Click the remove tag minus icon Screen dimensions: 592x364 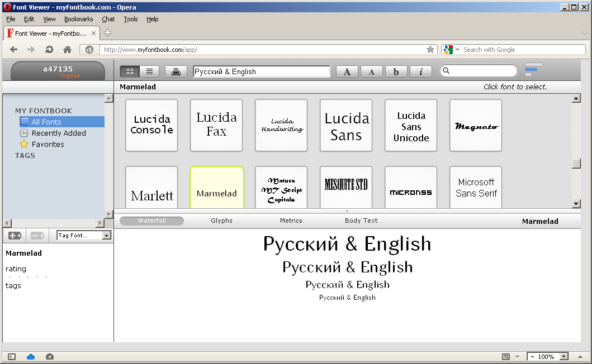[37, 236]
